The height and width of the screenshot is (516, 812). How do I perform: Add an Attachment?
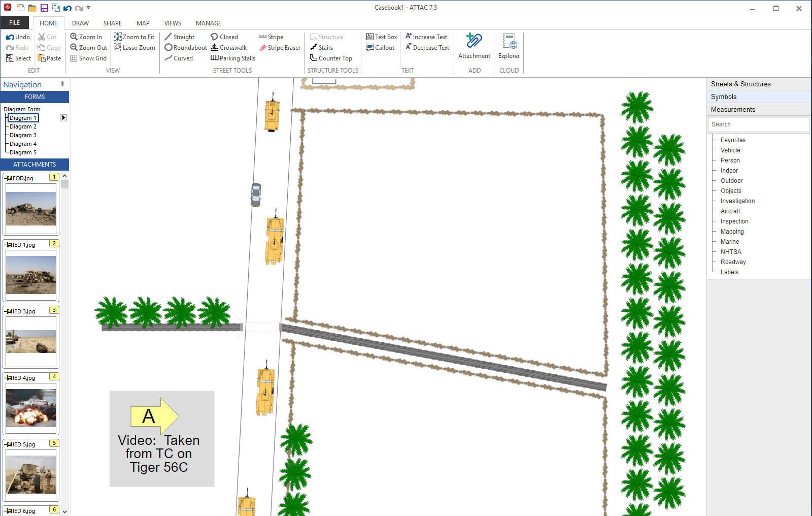point(474,46)
